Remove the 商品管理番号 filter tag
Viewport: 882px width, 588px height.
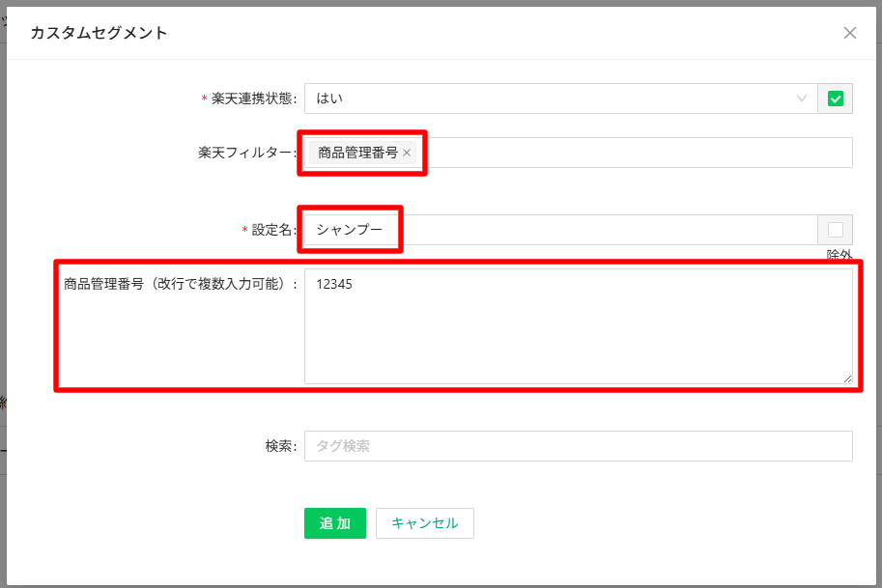(407, 153)
